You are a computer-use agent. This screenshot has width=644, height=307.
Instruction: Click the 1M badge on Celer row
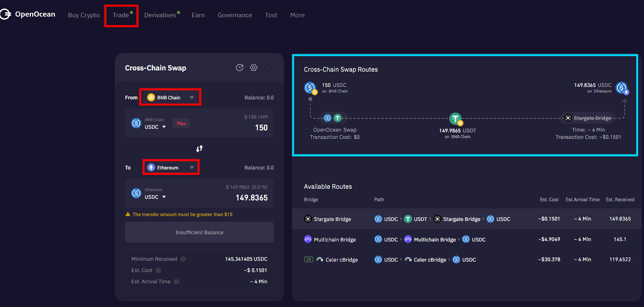tap(308, 259)
